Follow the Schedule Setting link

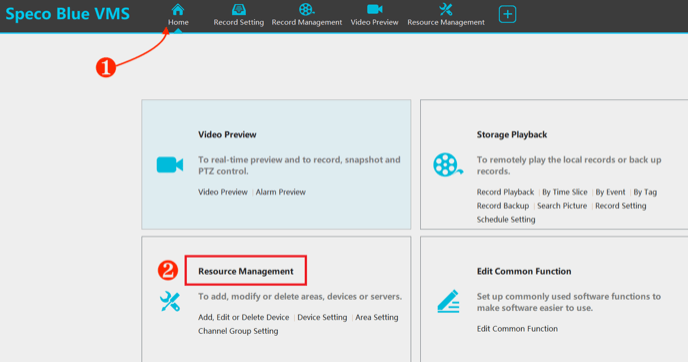[x=506, y=219]
